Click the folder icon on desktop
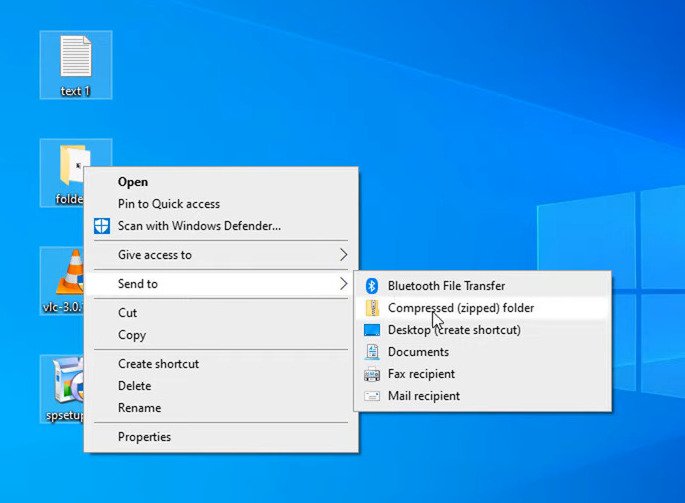The width and height of the screenshot is (685, 503). tap(70, 164)
